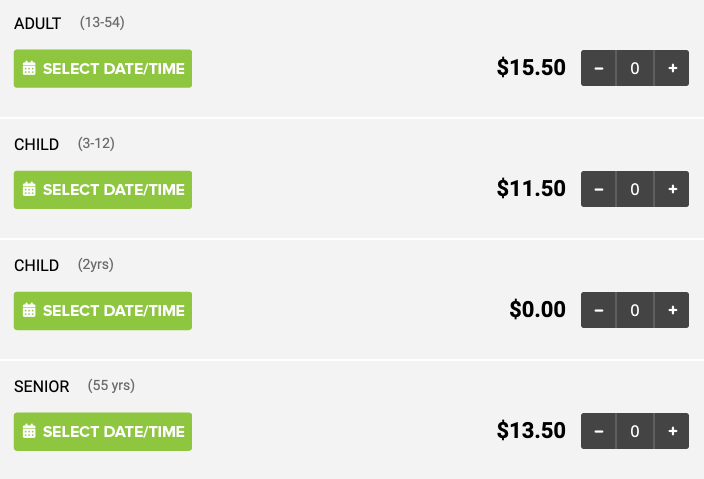Viewport: 704px width, 479px height.
Task: Increase Adult ticket quantity with plus
Action: pyautogui.click(x=672, y=68)
